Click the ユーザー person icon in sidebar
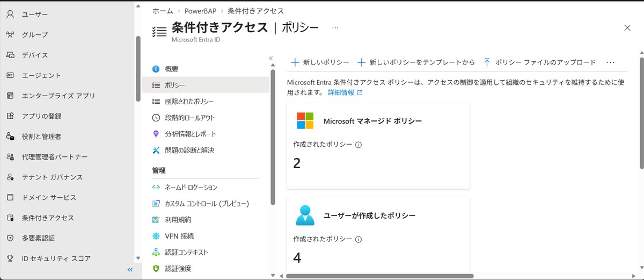644x280 pixels. [10, 15]
